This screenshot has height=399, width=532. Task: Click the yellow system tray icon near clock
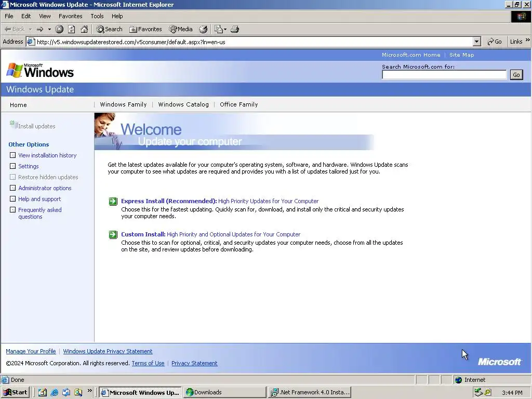click(487, 392)
